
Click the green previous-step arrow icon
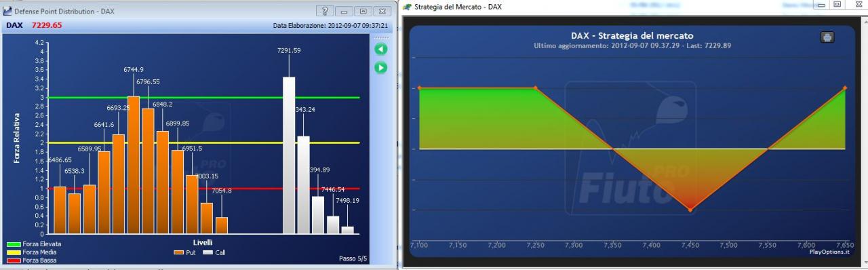pyautogui.click(x=380, y=49)
